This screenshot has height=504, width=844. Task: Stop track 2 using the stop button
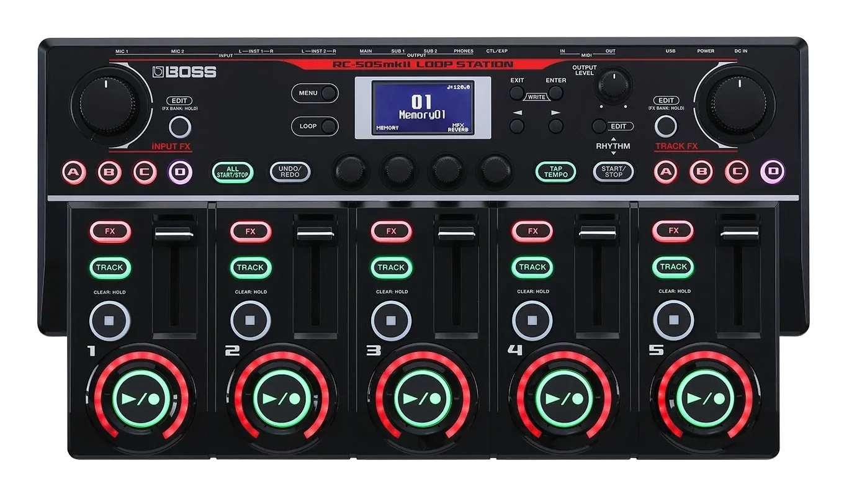point(250,320)
